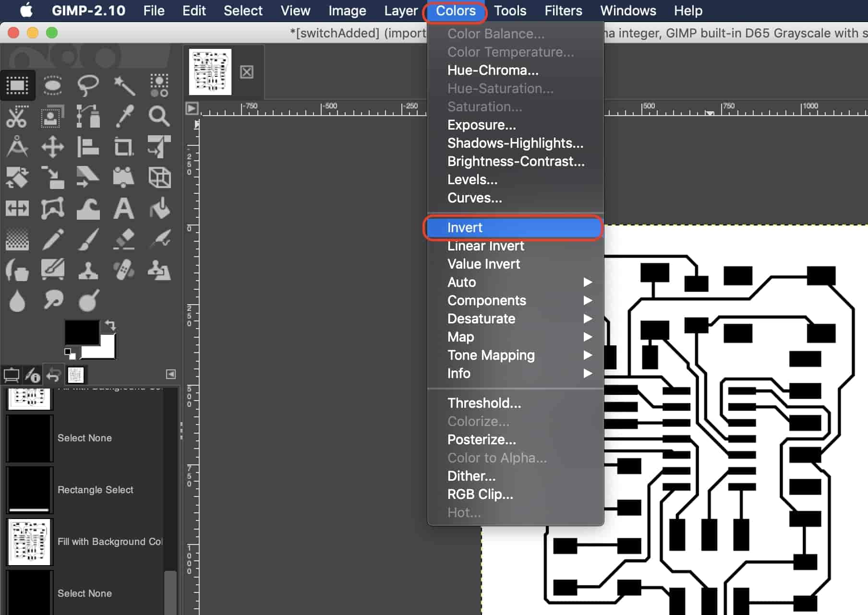Select the Paths tool
Image resolution: width=868 pixels, height=615 pixels.
tap(88, 116)
